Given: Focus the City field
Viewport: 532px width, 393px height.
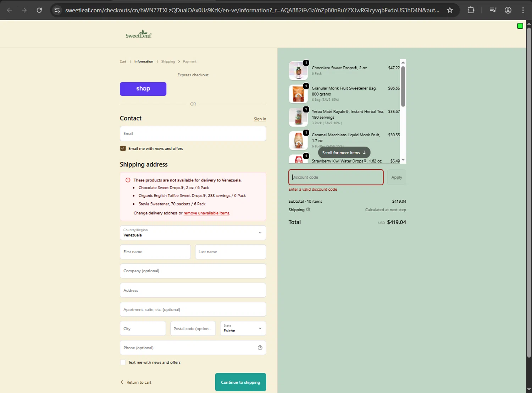Looking at the screenshot, I should coord(143,328).
